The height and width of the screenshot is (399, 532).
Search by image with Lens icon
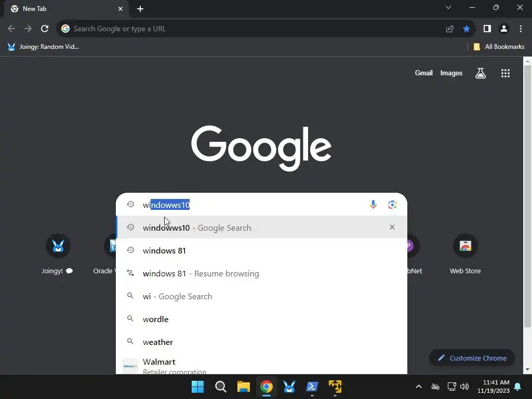tap(392, 205)
